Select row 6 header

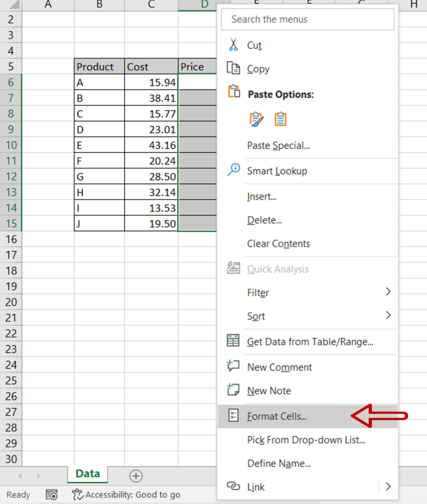tap(11, 82)
